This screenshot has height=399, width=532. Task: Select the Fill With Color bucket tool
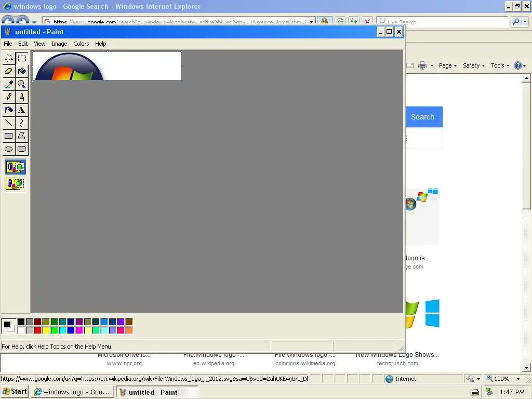[x=22, y=71]
